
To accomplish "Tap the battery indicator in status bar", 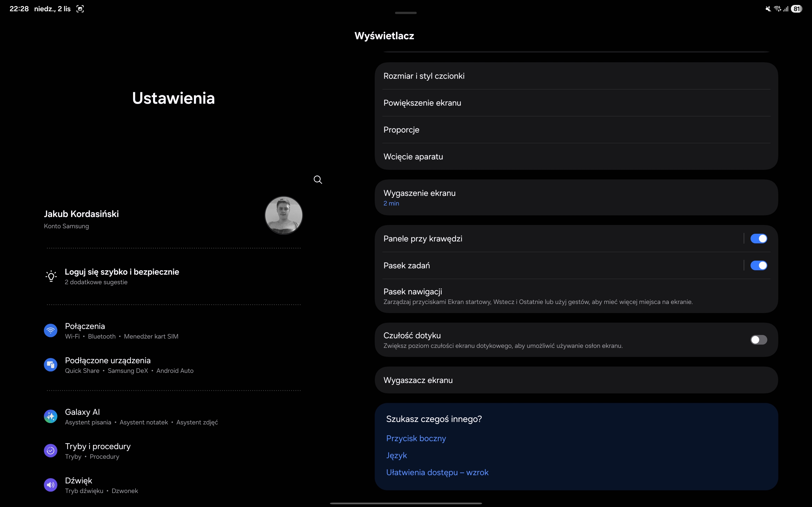I will (797, 9).
